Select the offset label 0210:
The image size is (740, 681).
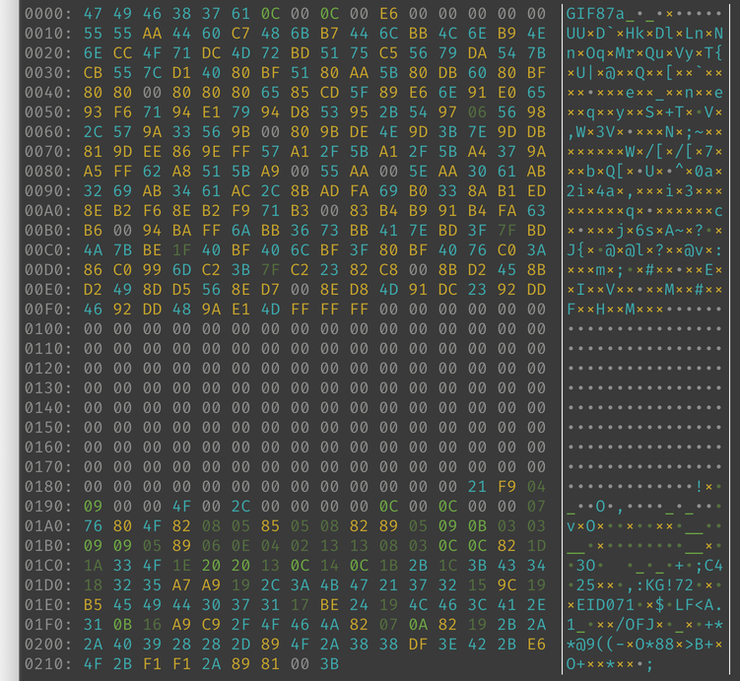click(48, 664)
